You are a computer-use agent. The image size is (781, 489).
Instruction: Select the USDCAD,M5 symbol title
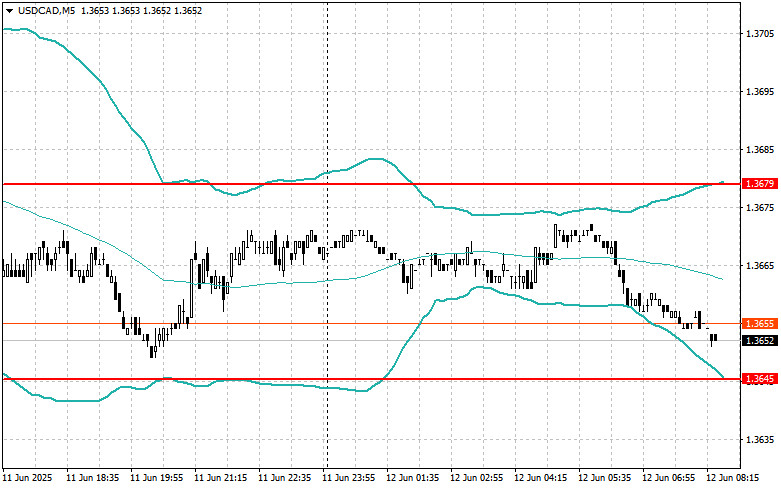click(x=46, y=10)
